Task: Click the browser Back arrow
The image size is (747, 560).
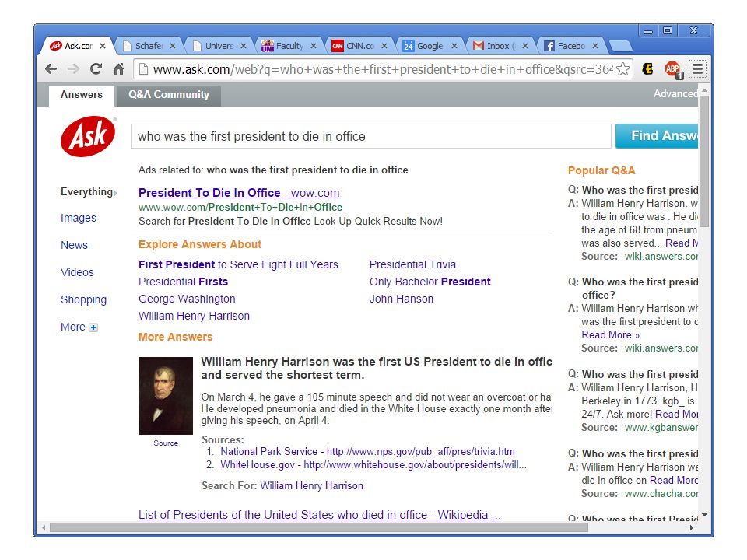Action: pos(51,69)
